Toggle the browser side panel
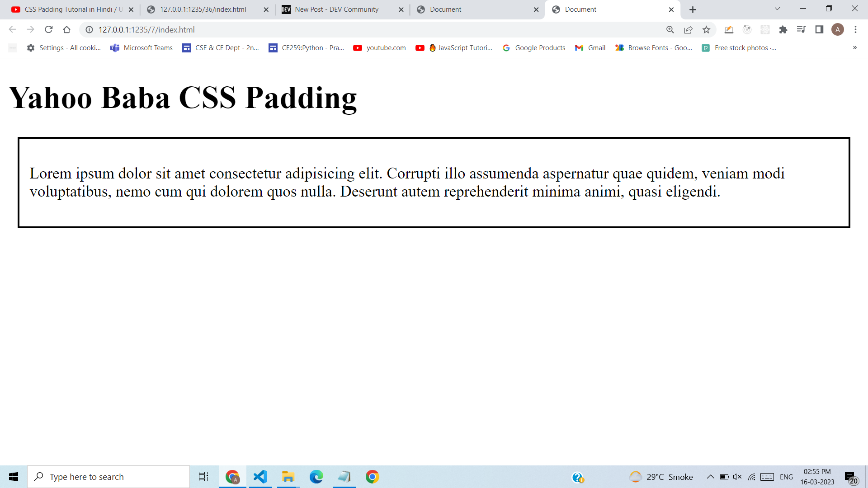The height and width of the screenshot is (488, 868). [819, 30]
